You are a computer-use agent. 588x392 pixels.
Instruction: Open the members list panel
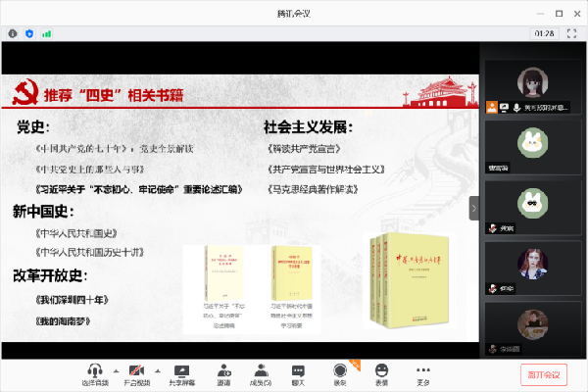point(260,369)
